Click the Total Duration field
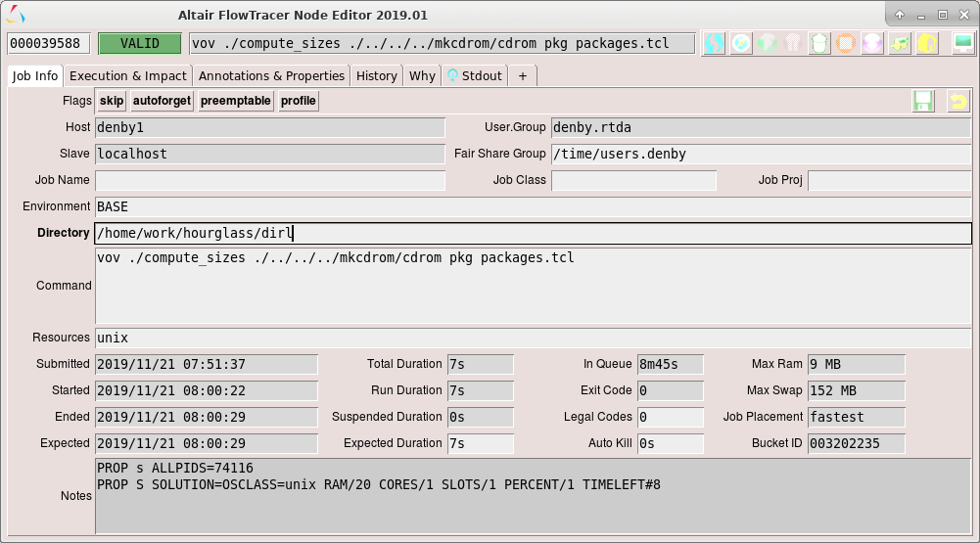 tap(481, 364)
